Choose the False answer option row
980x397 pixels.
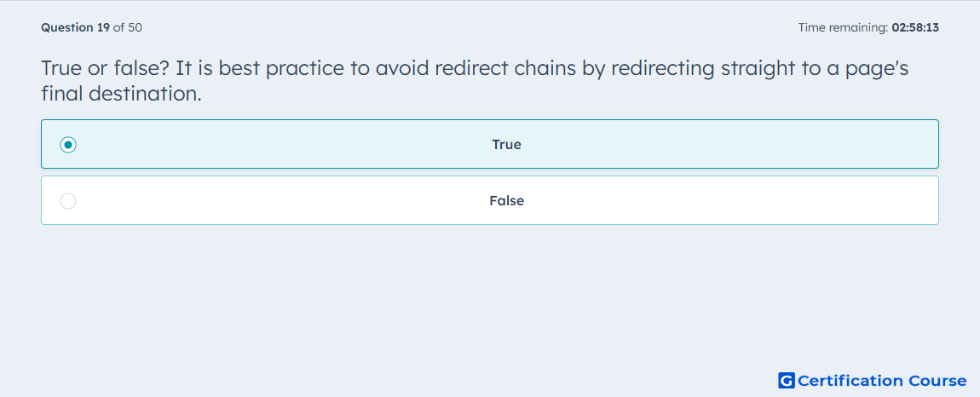(x=490, y=200)
